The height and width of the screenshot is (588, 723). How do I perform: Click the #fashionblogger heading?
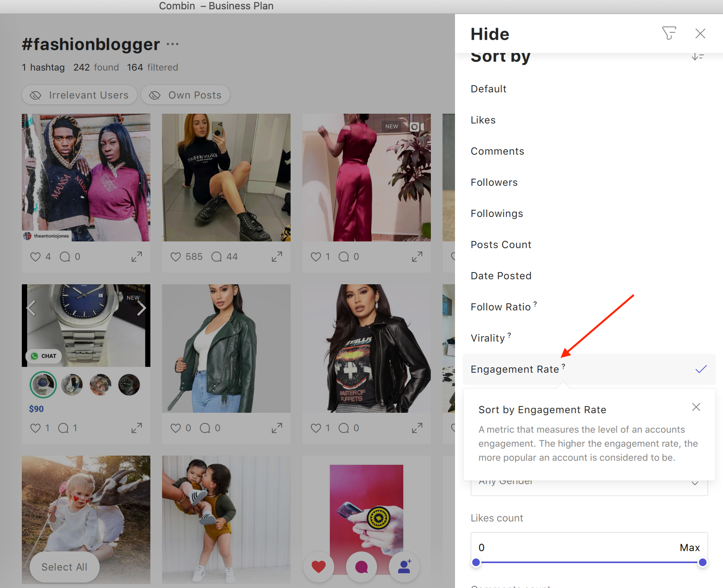(91, 44)
